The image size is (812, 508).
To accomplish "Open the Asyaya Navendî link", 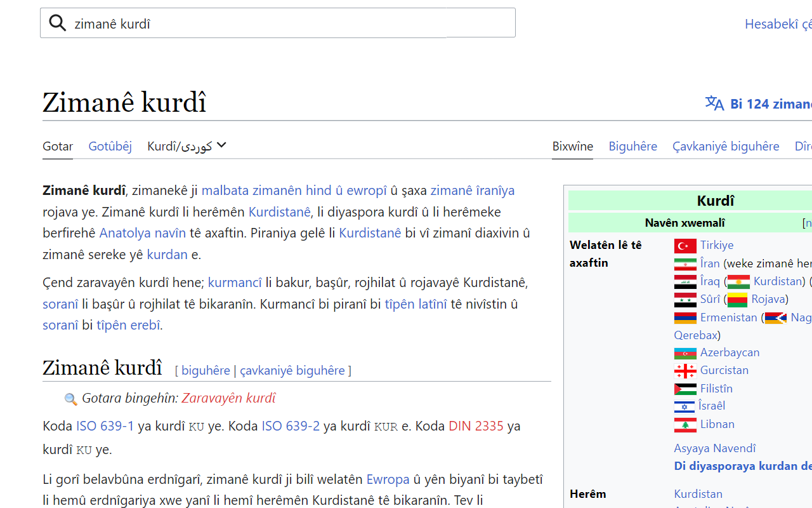I will 715,448.
